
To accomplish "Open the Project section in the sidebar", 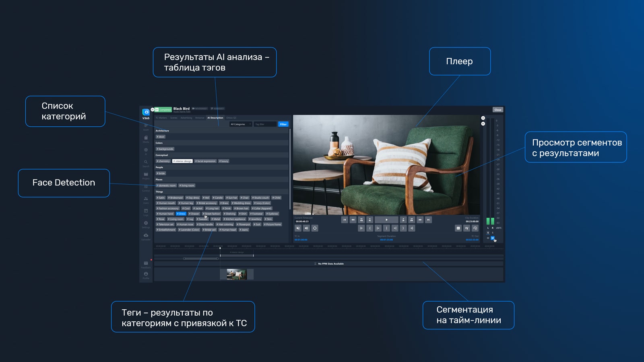I will coord(146,175).
